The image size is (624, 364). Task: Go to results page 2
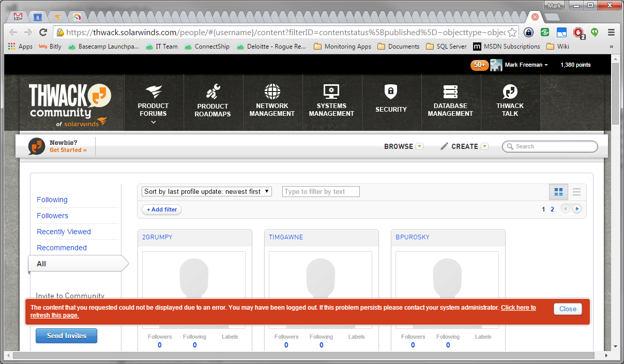pos(552,209)
